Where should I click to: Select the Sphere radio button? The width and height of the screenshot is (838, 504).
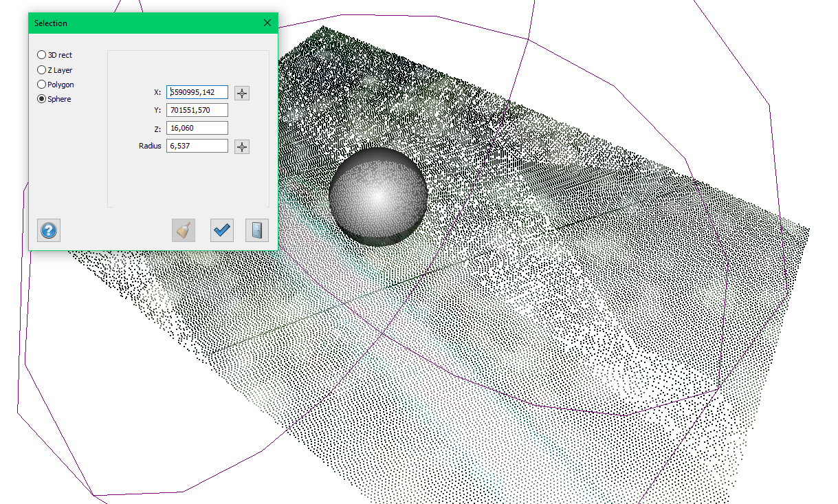pos(42,99)
